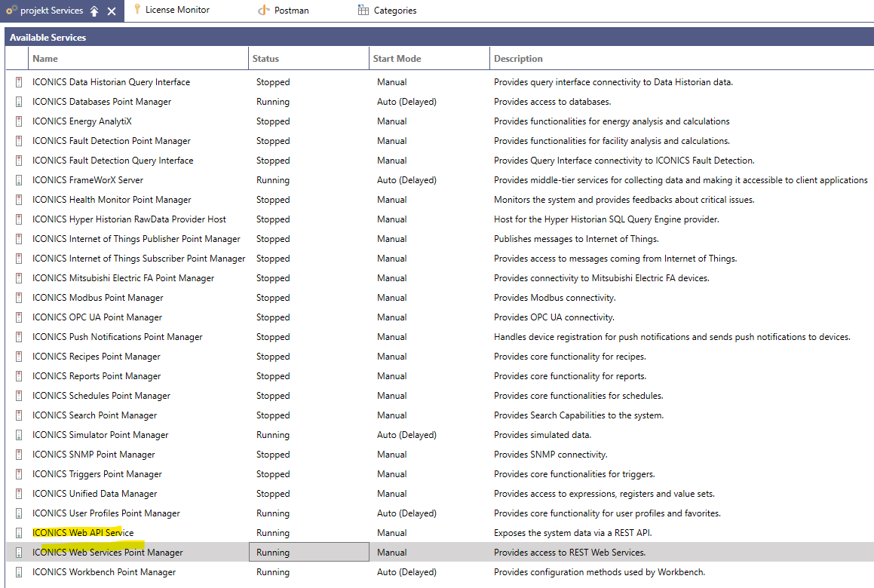Click the running status icon beside FrameWorX Server
The width and height of the screenshot is (874, 588).
tap(18, 180)
